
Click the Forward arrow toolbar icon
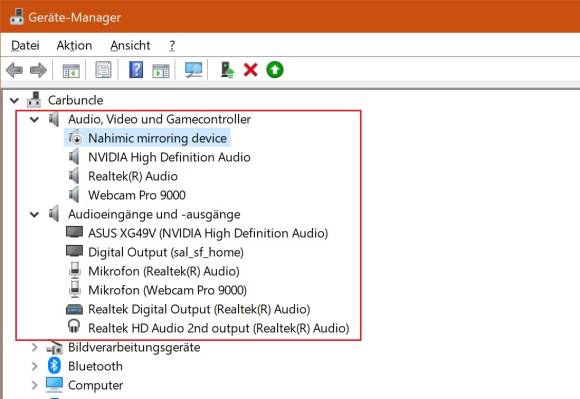coord(38,70)
